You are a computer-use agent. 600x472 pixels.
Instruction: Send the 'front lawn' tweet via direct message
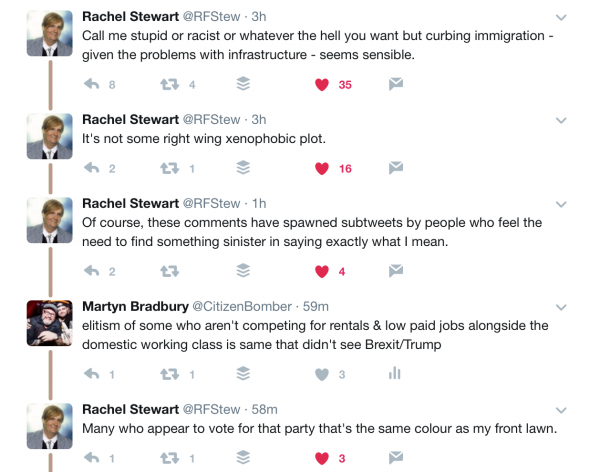tap(395, 457)
